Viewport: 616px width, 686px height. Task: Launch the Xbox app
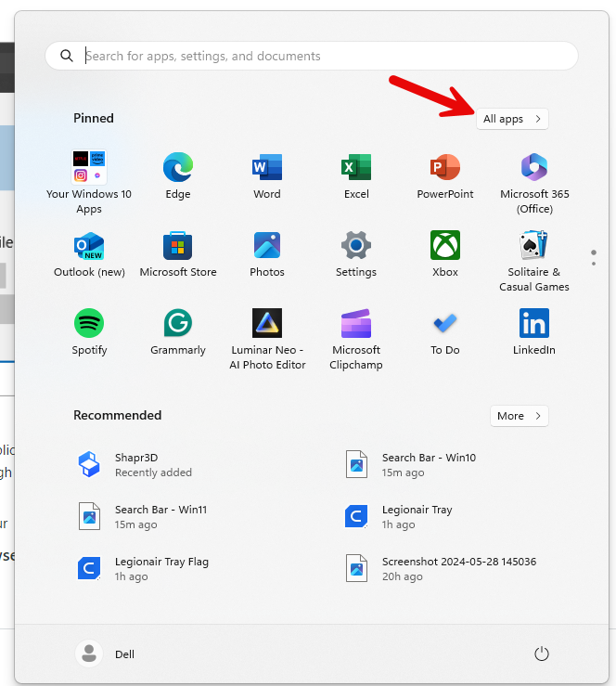coord(445,253)
